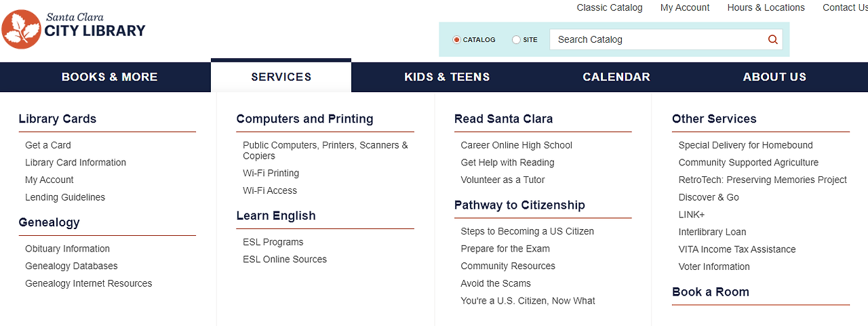Screen dimensions: 868x326
Task: Click the Book a Room heading
Action: (711, 292)
